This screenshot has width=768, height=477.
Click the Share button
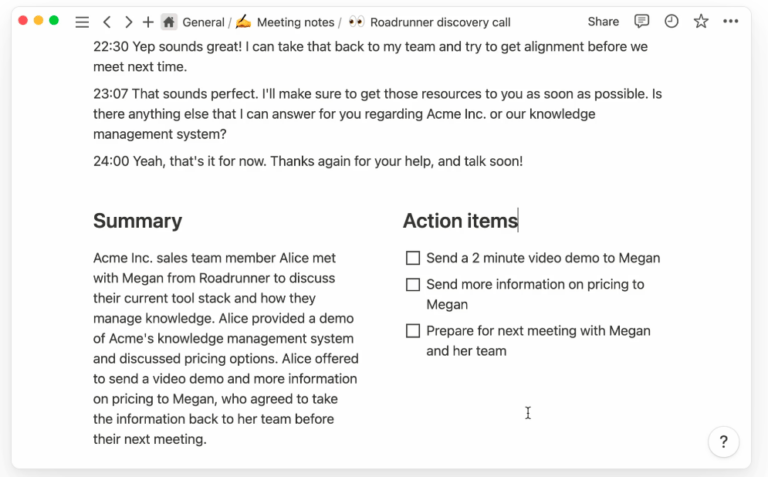603,21
